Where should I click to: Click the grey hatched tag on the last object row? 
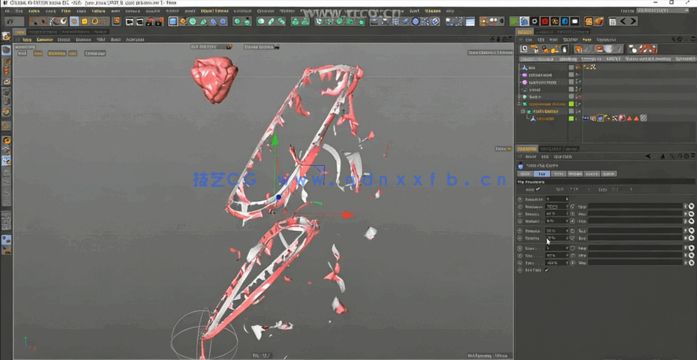[643, 118]
